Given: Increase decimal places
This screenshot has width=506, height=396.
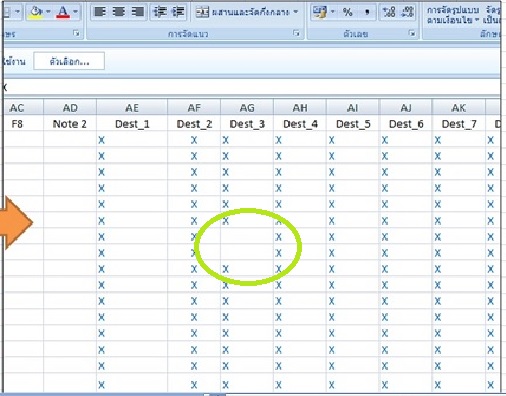Looking at the screenshot, I should 389,12.
